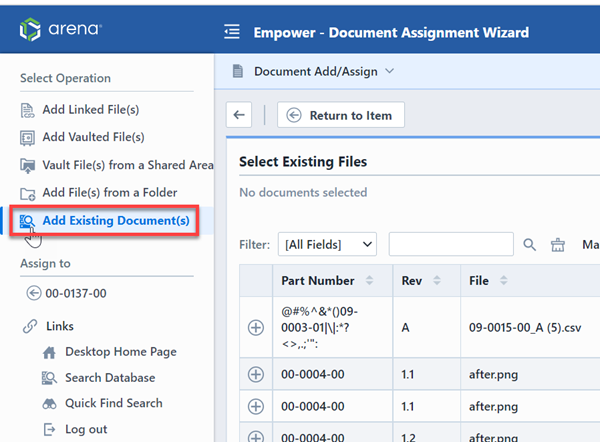Select Add Vaulted File(s) operation
Image resolution: width=600 pixels, height=442 pixels.
(x=93, y=137)
